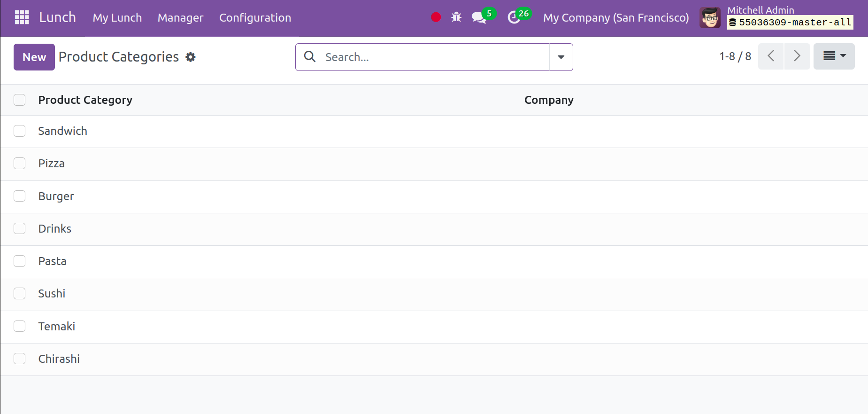Click the red recording indicator dot
The width and height of the screenshot is (868, 414).
[x=436, y=17]
